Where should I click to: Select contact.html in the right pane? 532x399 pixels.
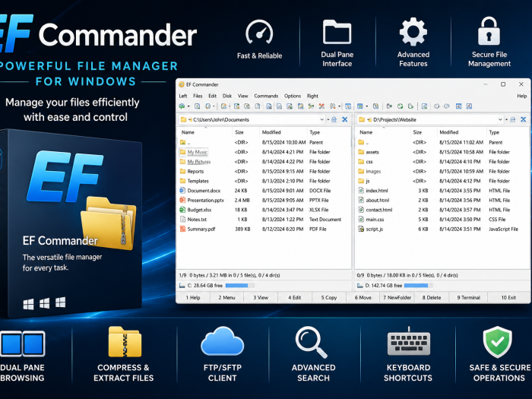442,210
